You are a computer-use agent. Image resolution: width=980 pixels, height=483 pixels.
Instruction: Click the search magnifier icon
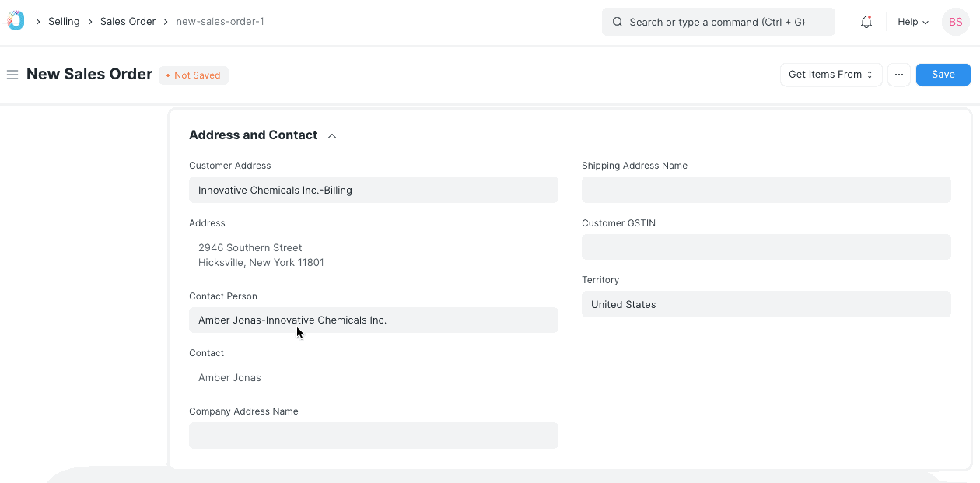point(618,22)
